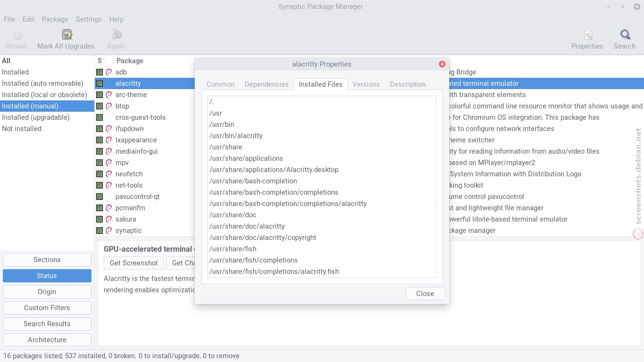Image resolution: width=644 pixels, height=362 pixels.
Task: Select /usr/share/applications/Alacritty.desktop file entry
Action: (x=322, y=170)
